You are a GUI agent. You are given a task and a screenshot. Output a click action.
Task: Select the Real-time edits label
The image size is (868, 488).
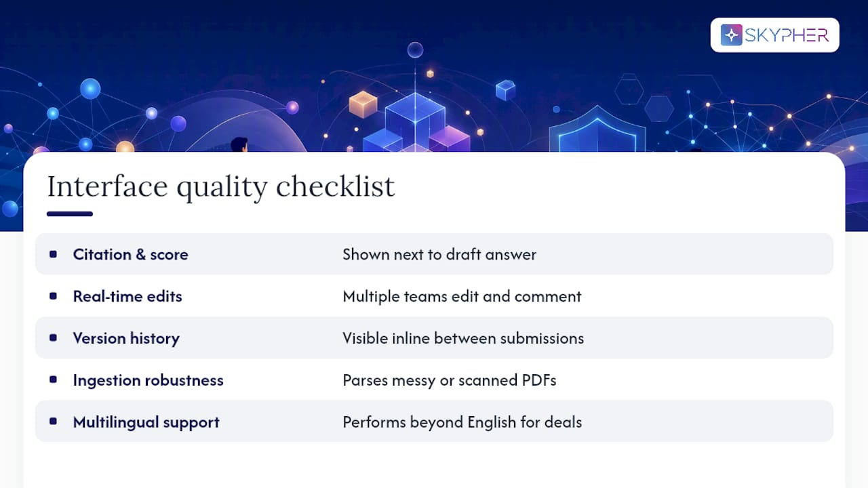tap(127, 296)
